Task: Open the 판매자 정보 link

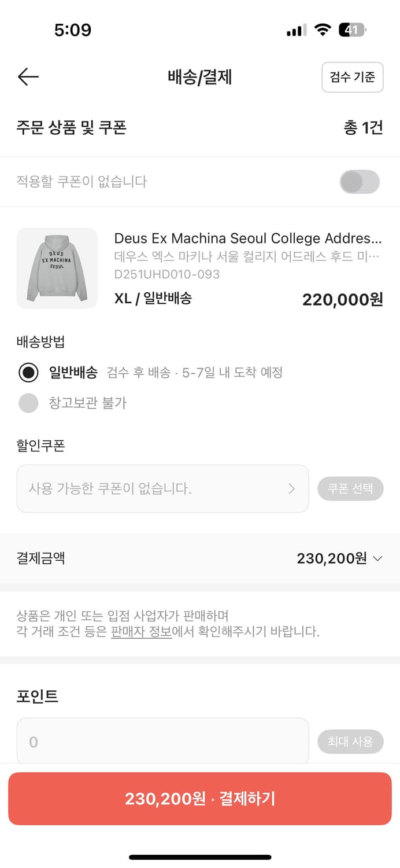Action: pyautogui.click(x=141, y=631)
